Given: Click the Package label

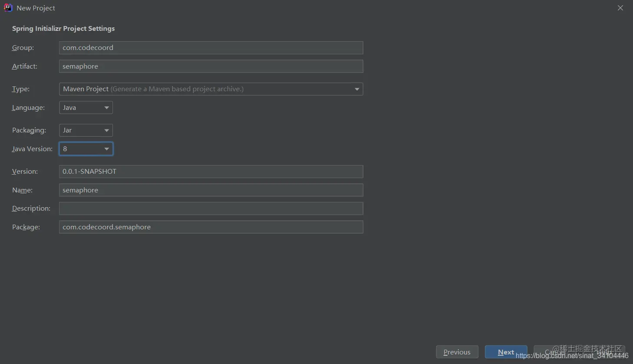Looking at the screenshot, I should (26, 227).
